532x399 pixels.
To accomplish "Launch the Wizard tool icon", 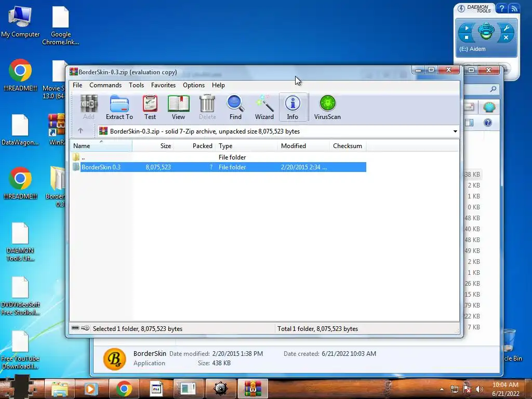I will coord(264,108).
